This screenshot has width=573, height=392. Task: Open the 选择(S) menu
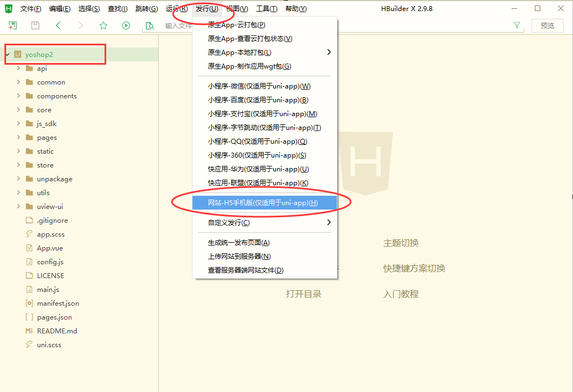89,9
